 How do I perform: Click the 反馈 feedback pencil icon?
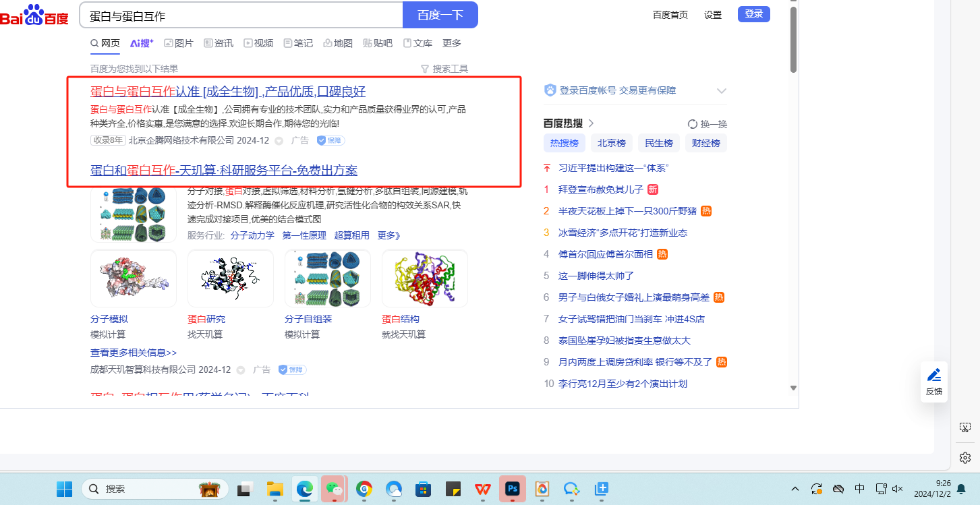(x=933, y=376)
